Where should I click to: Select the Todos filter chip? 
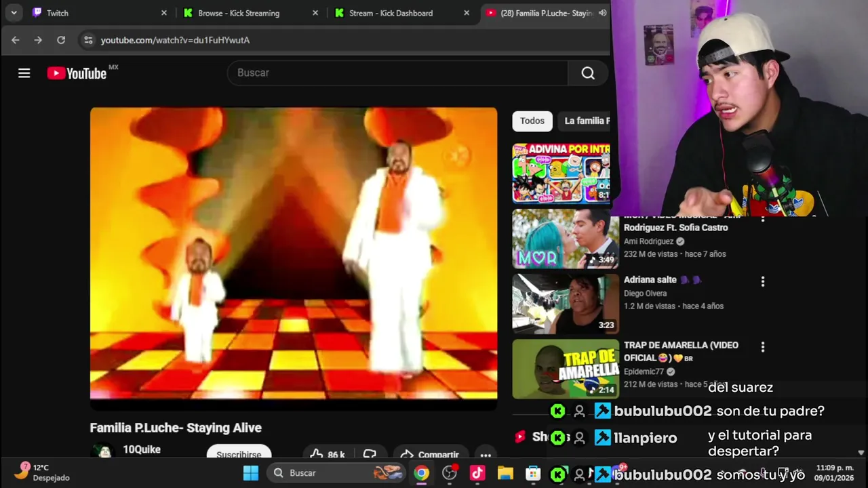pos(532,121)
